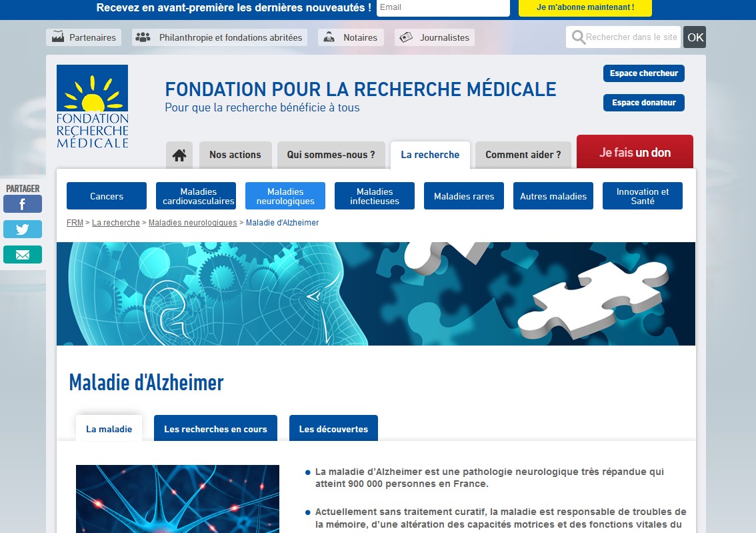Switch to La maladie tab
756x533 pixels.
click(x=109, y=428)
